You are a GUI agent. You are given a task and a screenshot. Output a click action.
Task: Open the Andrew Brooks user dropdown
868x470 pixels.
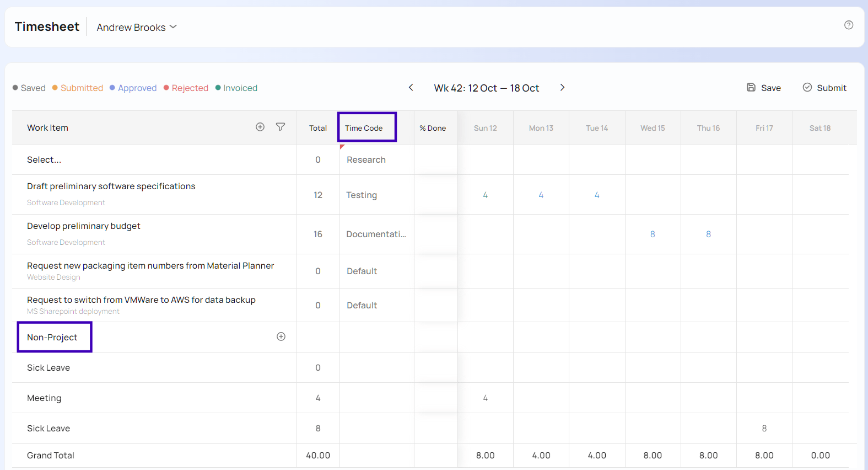[x=137, y=27]
